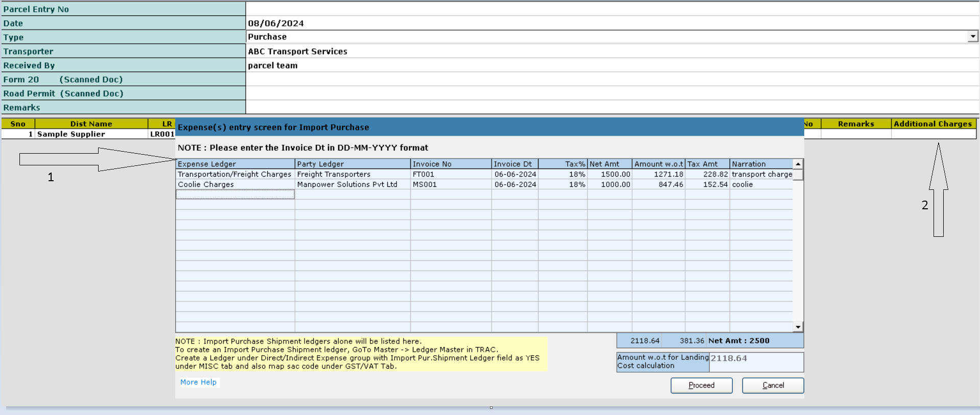Open the Type dropdown arrow

973,36
